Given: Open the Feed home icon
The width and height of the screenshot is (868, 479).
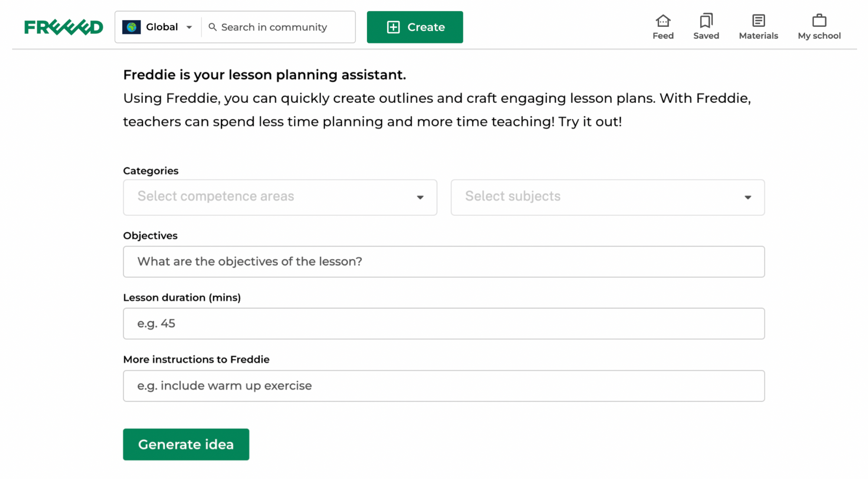Looking at the screenshot, I should [663, 20].
